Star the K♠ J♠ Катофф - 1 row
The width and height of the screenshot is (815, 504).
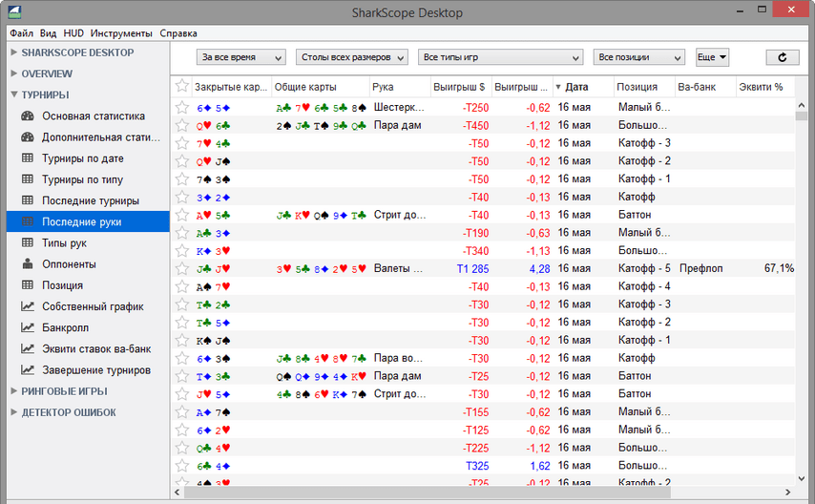coord(181,341)
